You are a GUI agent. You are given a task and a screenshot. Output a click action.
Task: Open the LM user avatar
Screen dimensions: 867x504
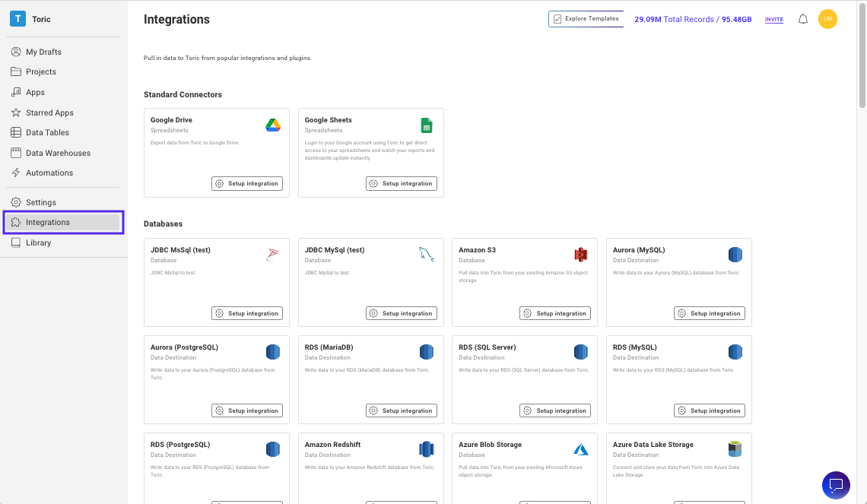point(827,19)
